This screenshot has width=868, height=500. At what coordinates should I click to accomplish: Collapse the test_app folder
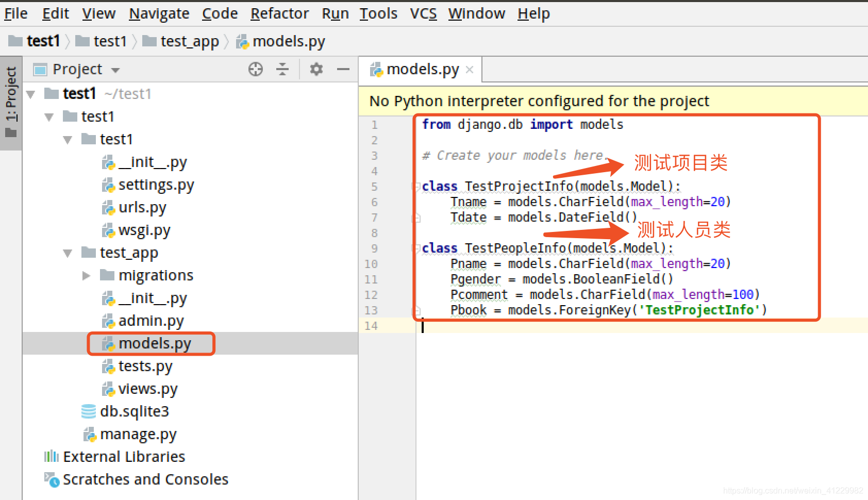click(x=68, y=253)
